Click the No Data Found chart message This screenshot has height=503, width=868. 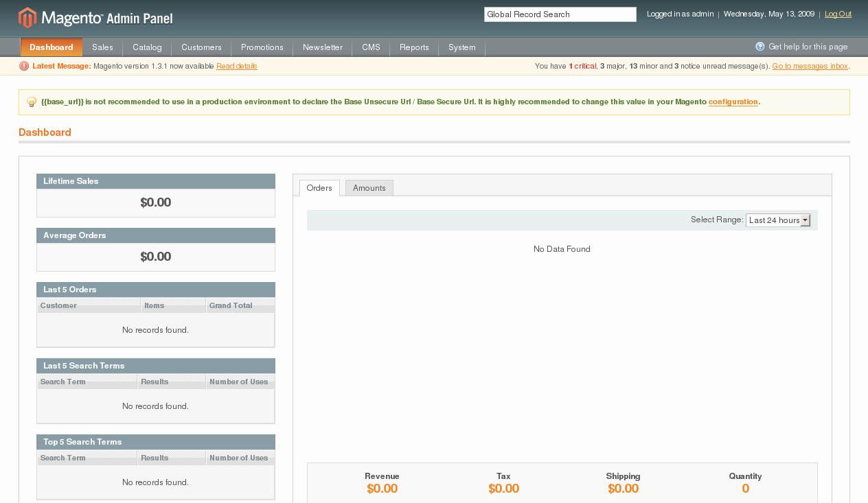(x=562, y=249)
